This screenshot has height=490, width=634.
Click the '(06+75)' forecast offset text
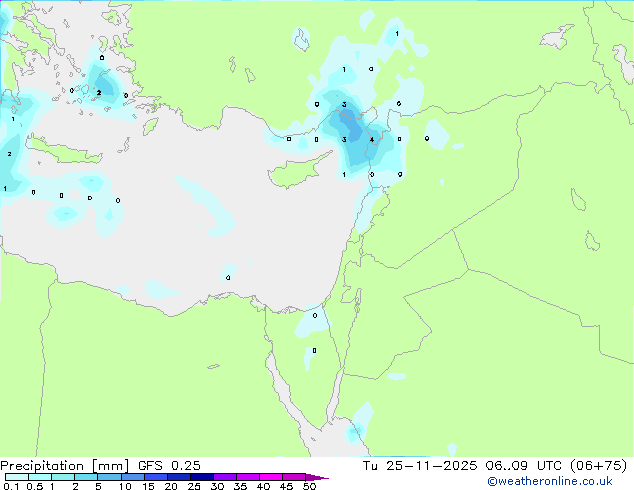[598, 466]
